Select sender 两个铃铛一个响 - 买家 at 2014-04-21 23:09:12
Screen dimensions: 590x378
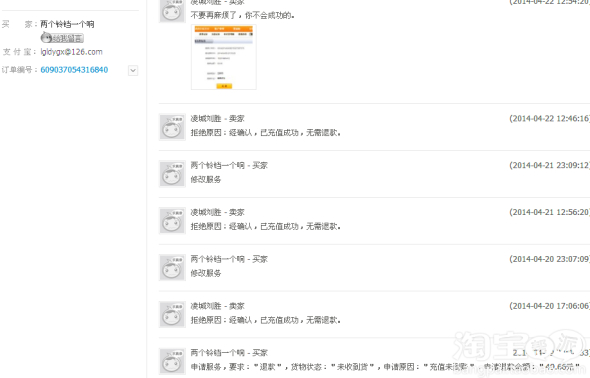pos(229,165)
